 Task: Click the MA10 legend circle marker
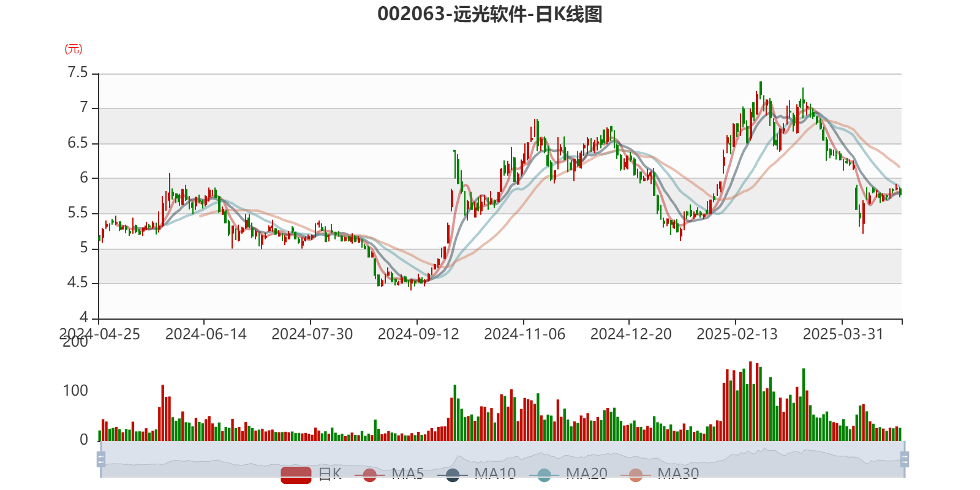pyautogui.click(x=453, y=474)
